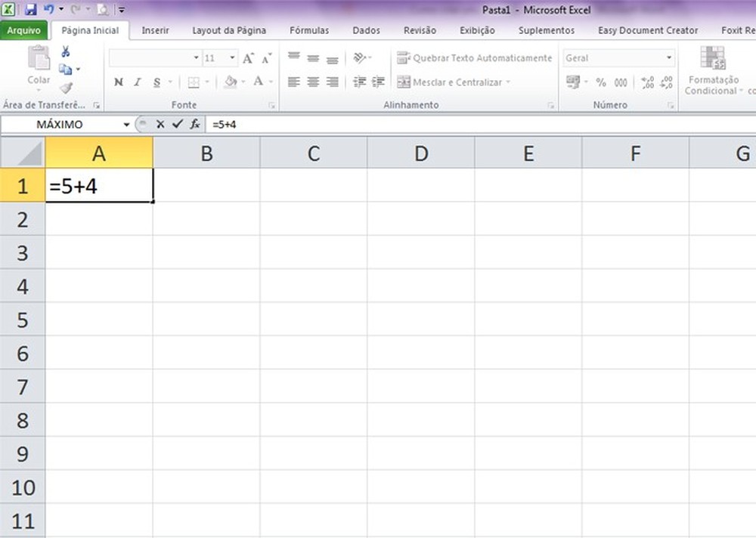
Task: Open the font size dropdown
Action: [x=231, y=57]
